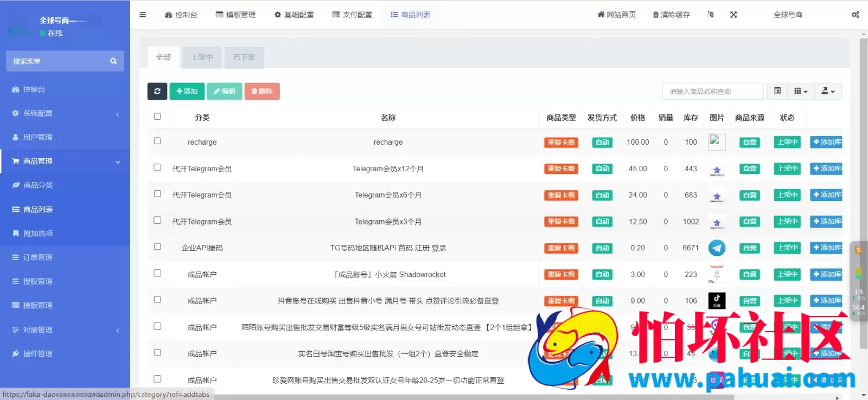
Task: Switch to the 已下架 tab
Action: [244, 57]
